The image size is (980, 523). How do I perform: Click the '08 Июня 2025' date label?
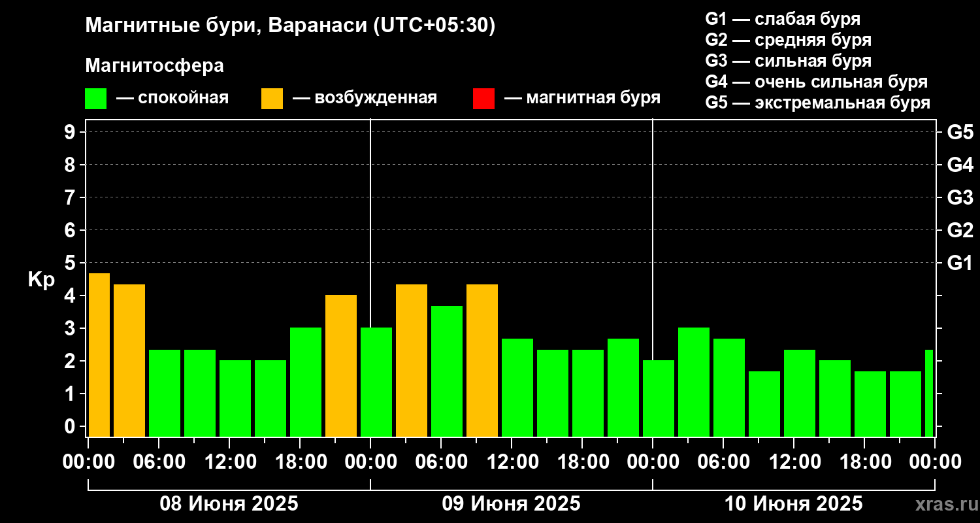coord(229,504)
